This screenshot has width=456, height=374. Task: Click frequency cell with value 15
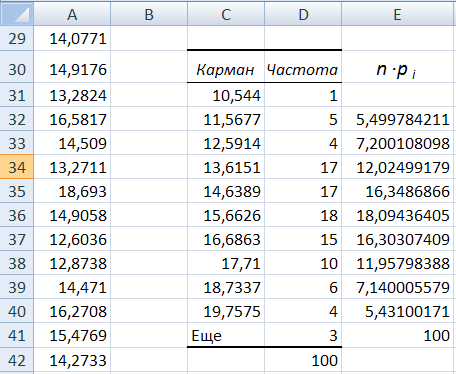(x=303, y=239)
